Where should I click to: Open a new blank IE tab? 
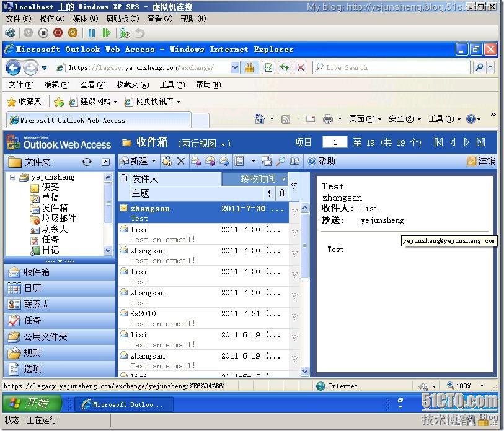click(x=200, y=120)
